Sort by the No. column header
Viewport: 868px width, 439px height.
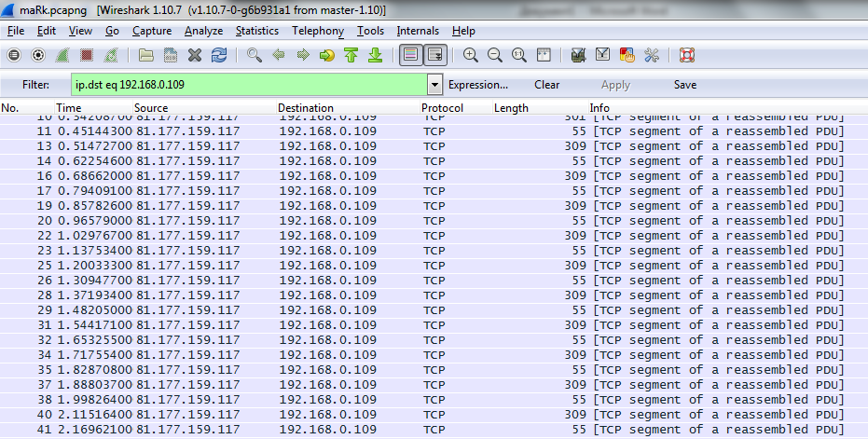27,108
